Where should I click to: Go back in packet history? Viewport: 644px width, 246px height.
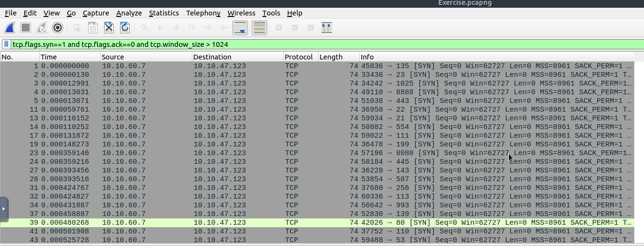point(160,28)
